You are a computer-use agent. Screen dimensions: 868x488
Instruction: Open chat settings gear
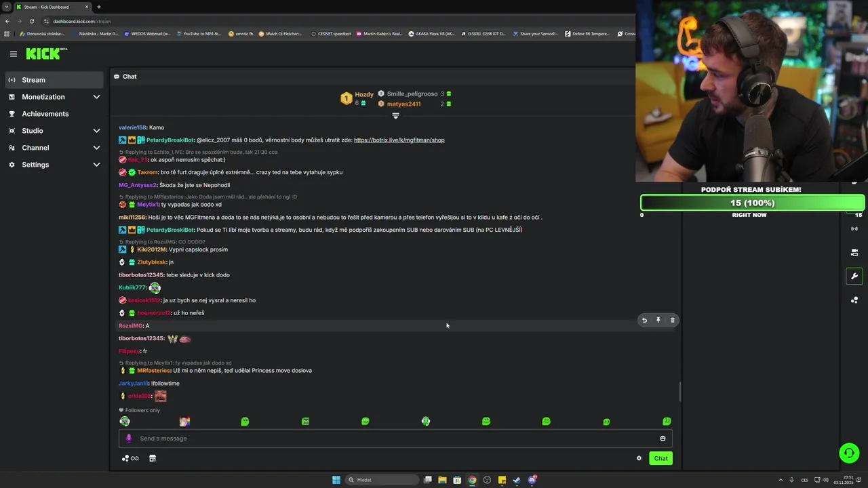pyautogui.click(x=639, y=458)
